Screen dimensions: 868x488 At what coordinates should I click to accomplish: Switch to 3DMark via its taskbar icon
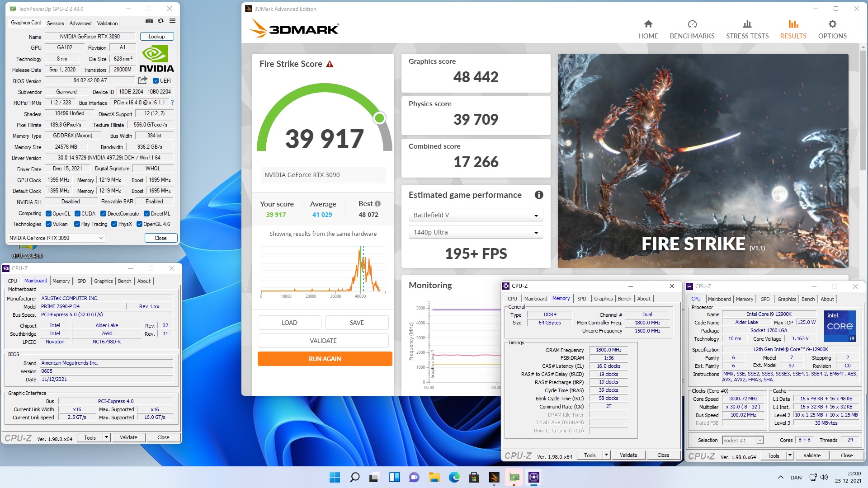[x=494, y=477]
